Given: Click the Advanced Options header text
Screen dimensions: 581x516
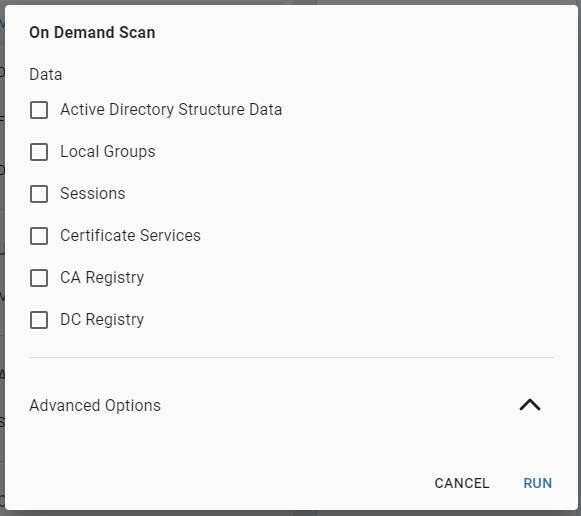Looking at the screenshot, I should (x=95, y=405).
